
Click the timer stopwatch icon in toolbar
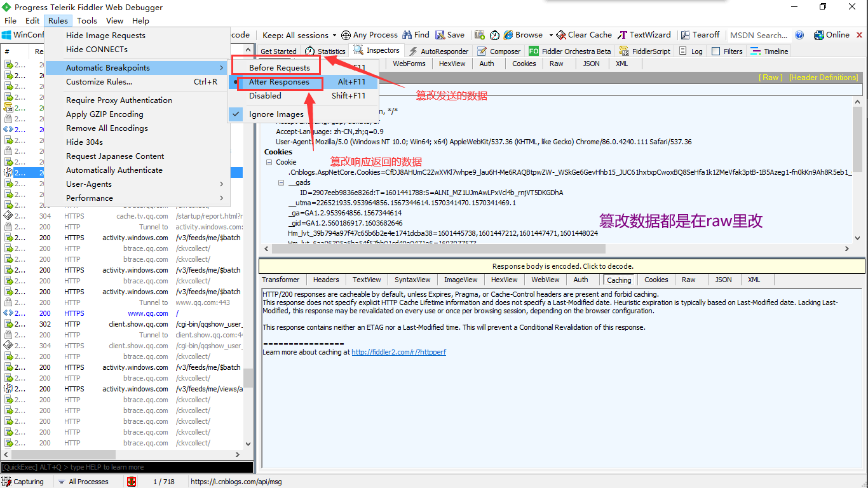(x=494, y=35)
